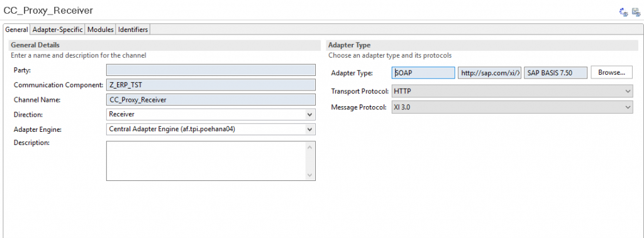Click the Party input field
Viewport: 644px width, 238px height.
coord(211,70)
